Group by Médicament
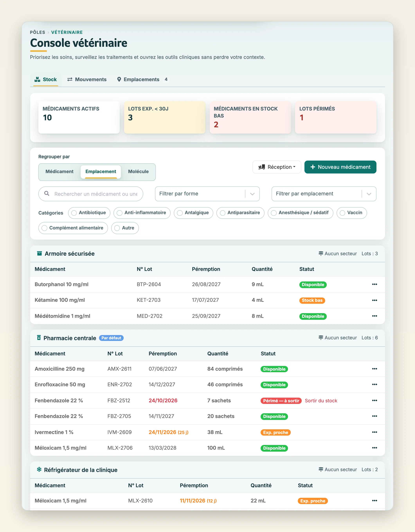Screen dimensions: 415x532 tap(59, 172)
